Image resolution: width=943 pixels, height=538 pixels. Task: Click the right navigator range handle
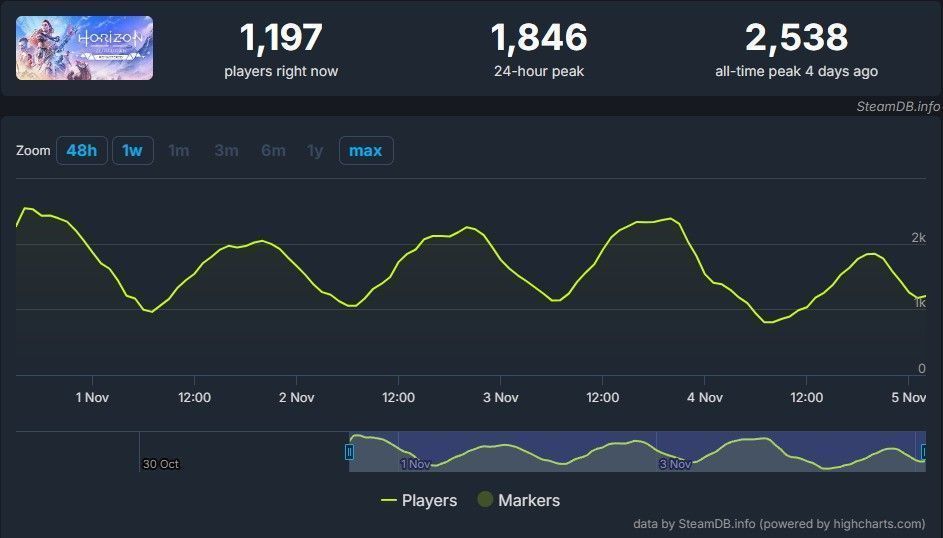(x=923, y=452)
